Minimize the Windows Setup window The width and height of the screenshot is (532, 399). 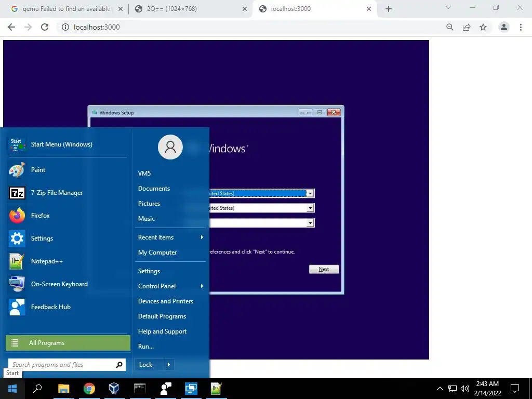click(x=305, y=112)
